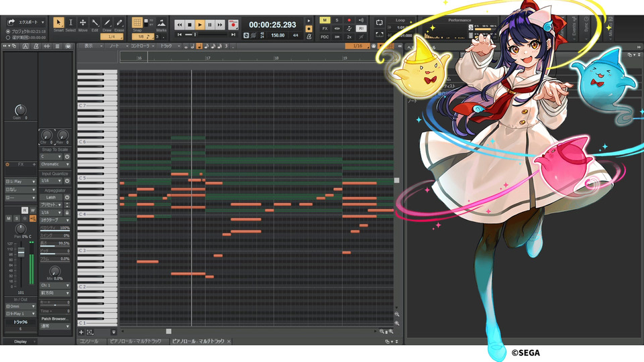Toggle the 2x oversampling button
This screenshot has width=644, height=362.
pos(349,37)
